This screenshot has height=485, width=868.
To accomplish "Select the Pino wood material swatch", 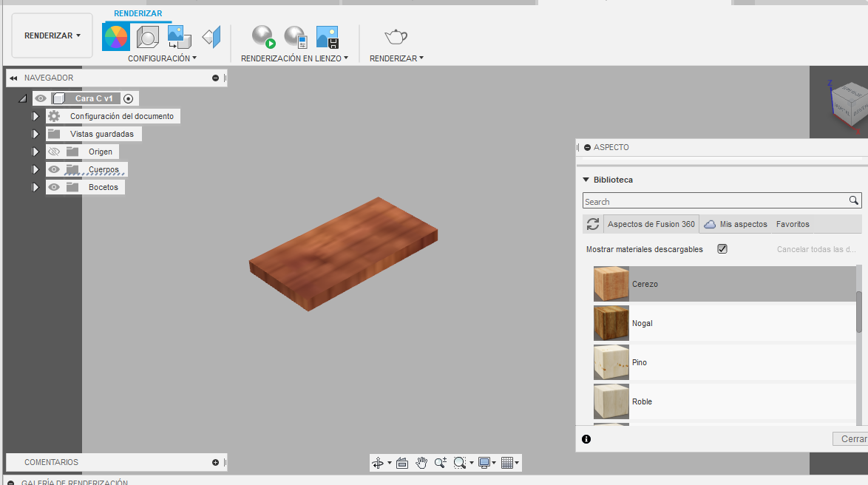I will click(x=611, y=363).
